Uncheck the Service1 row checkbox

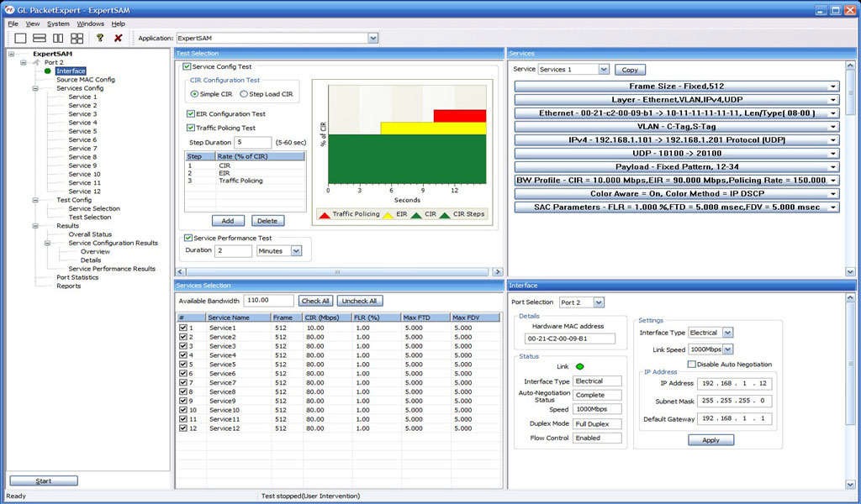pos(182,328)
